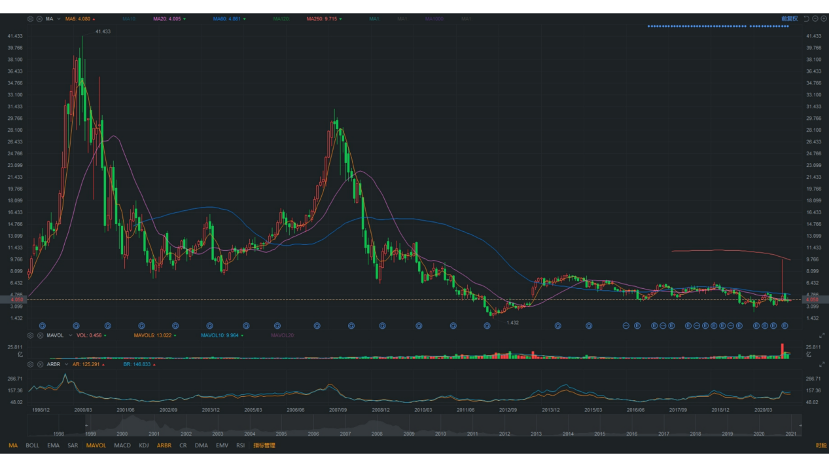Expand the MA indicator dropdown arrow
The height and width of the screenshot is (468, 830).
(58, 19)
